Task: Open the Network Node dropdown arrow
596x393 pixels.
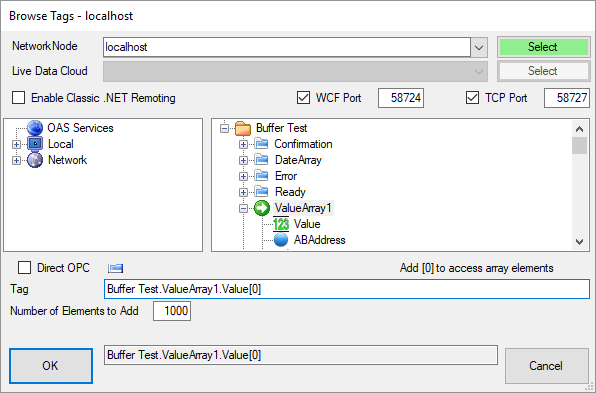Action: (x=479, y=48)
